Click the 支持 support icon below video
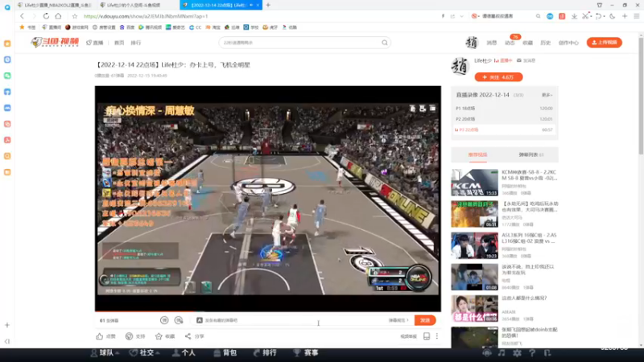Screen dimensions: 644x362 [129, 336]
